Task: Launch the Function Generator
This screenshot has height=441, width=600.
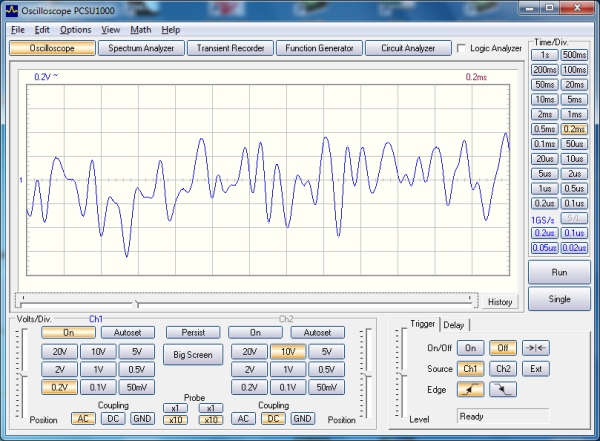Action: pyautogui.click(x=319, y=48)
